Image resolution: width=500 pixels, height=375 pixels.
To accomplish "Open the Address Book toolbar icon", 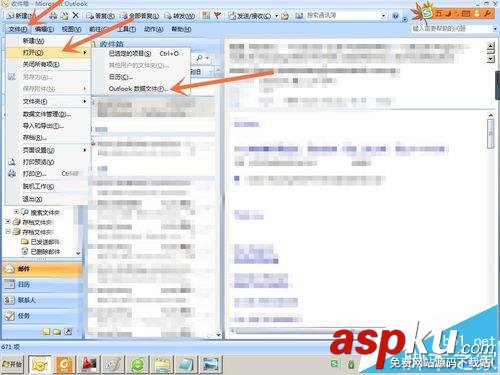I will point(299,15).
